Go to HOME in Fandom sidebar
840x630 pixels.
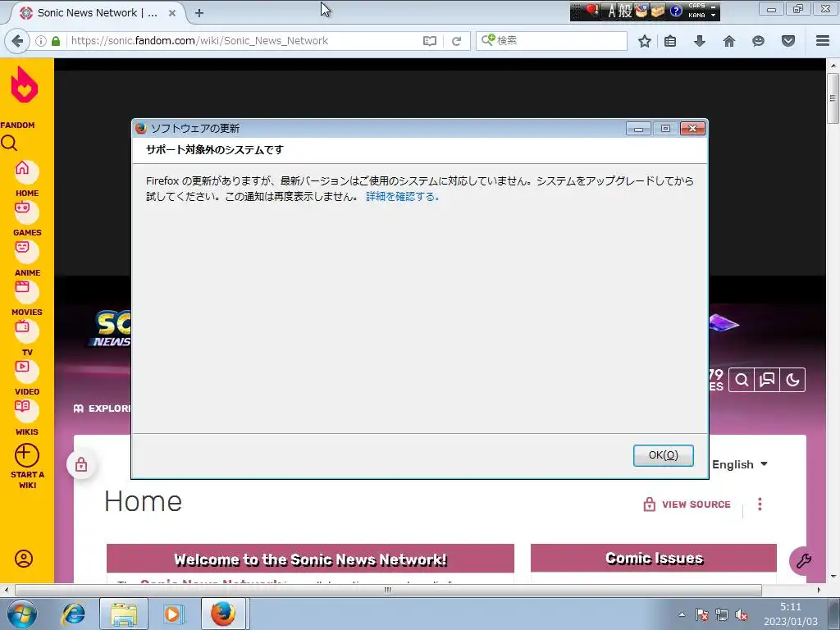click(x=26, y=180)
